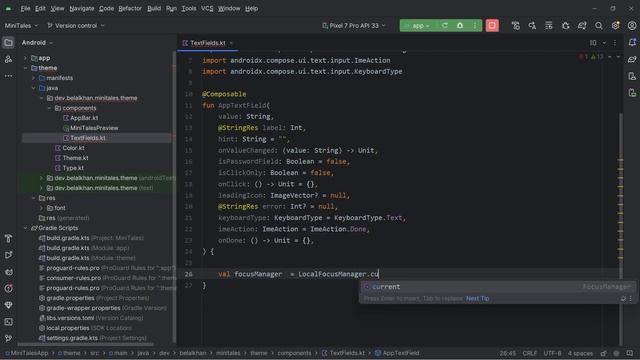Open the File menu
The width and height of the screenshot is (640, 360).
pos(25,9)
